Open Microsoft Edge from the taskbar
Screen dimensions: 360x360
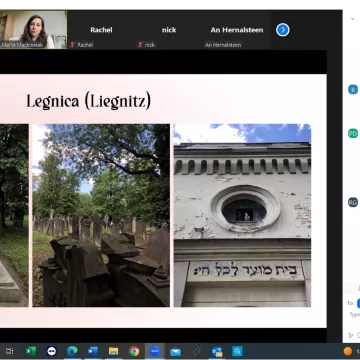point(72,351)
